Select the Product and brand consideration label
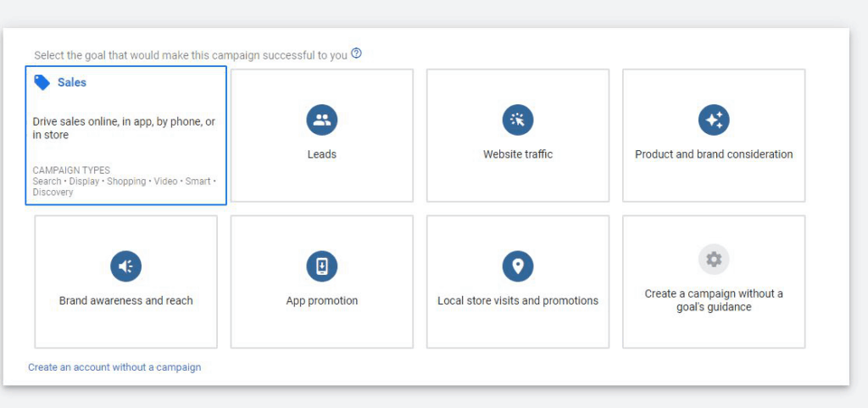Viewport: 868px width, 408px height. [714, 154]
